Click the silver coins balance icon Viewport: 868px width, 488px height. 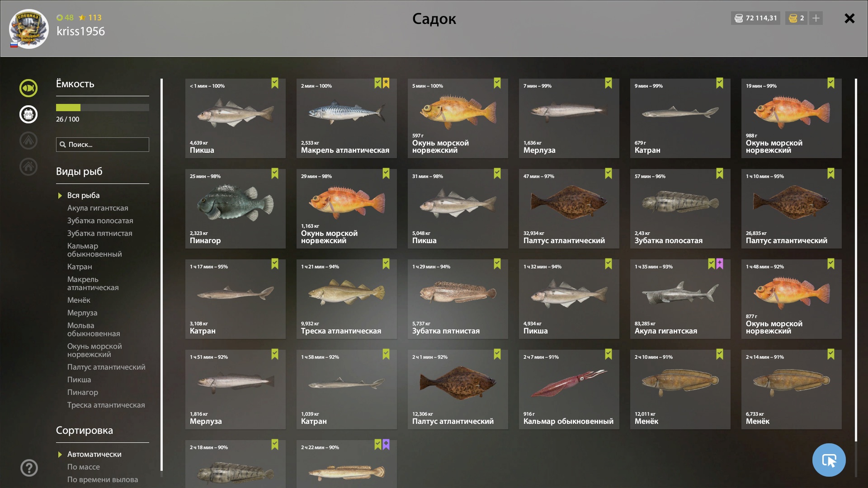coord(739,18)
